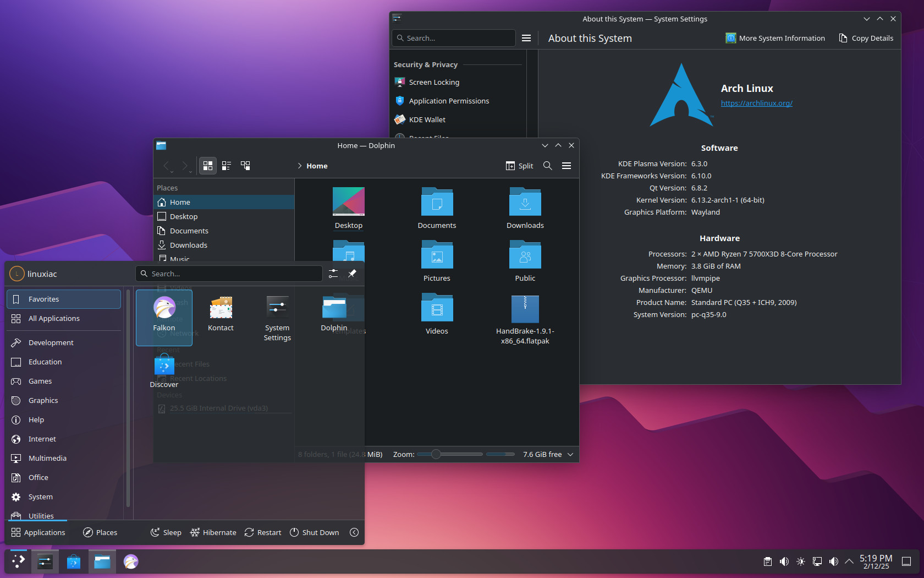Open the Internet category
Screen dimensions: 924x578
click(64, 439)
